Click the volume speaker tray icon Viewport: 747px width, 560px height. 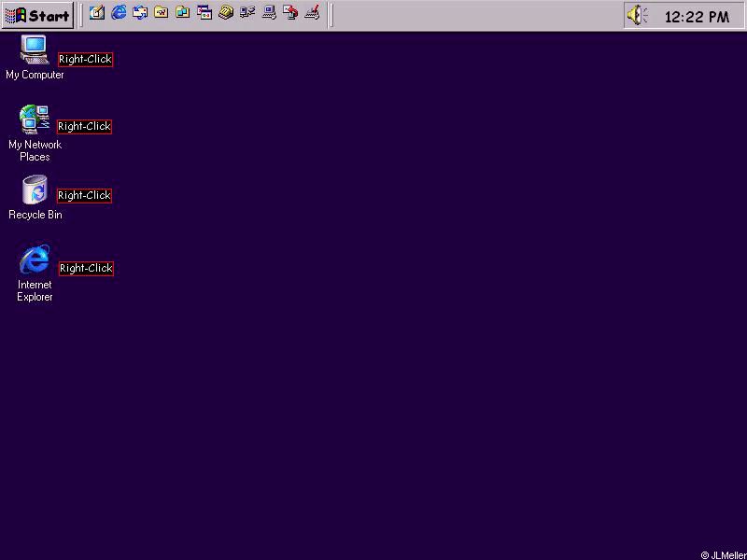pos(637,15)
